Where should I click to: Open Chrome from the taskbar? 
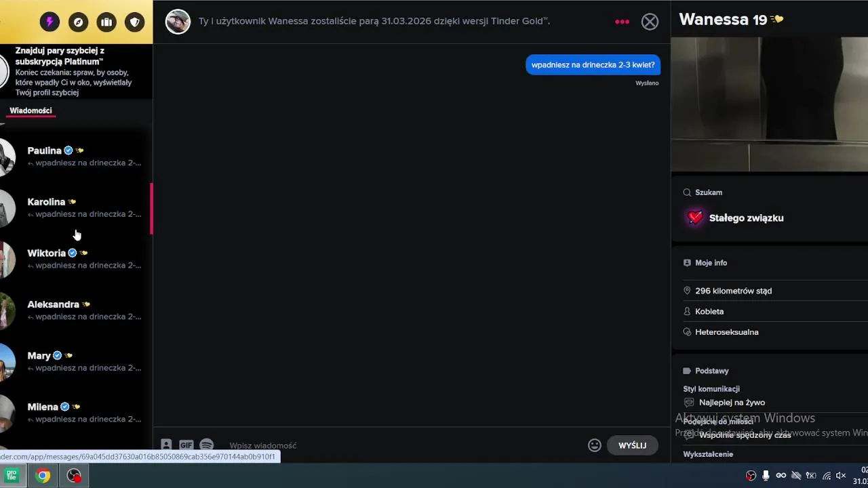pos(43,476)
